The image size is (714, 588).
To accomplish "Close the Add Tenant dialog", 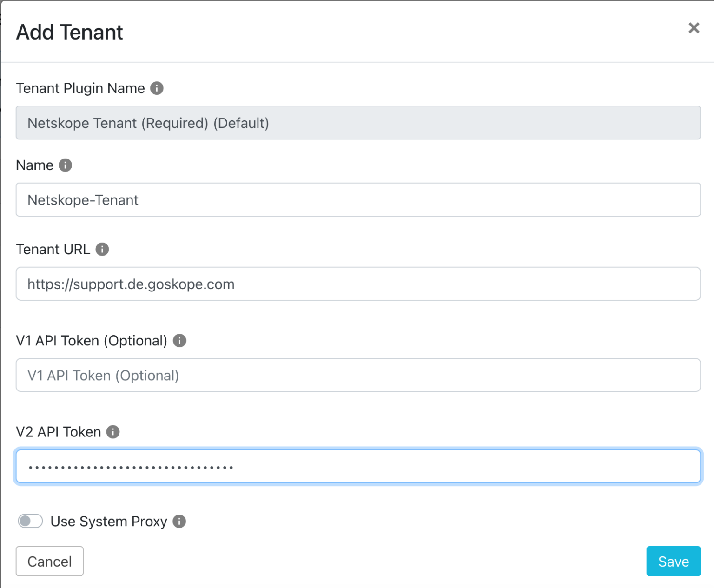I will click(694, 28).
